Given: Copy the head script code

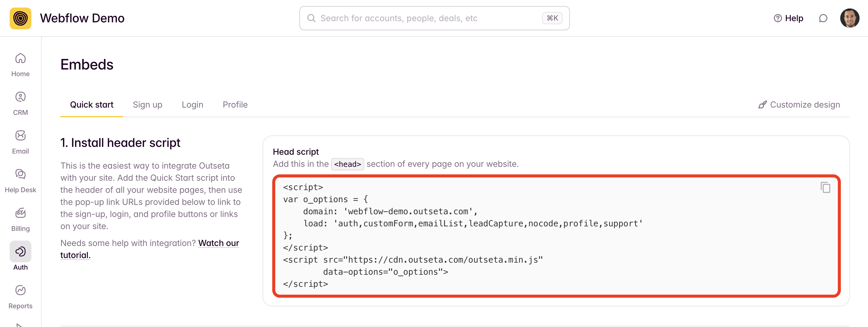Looking at the screenshot, I should tap(825, 187).
